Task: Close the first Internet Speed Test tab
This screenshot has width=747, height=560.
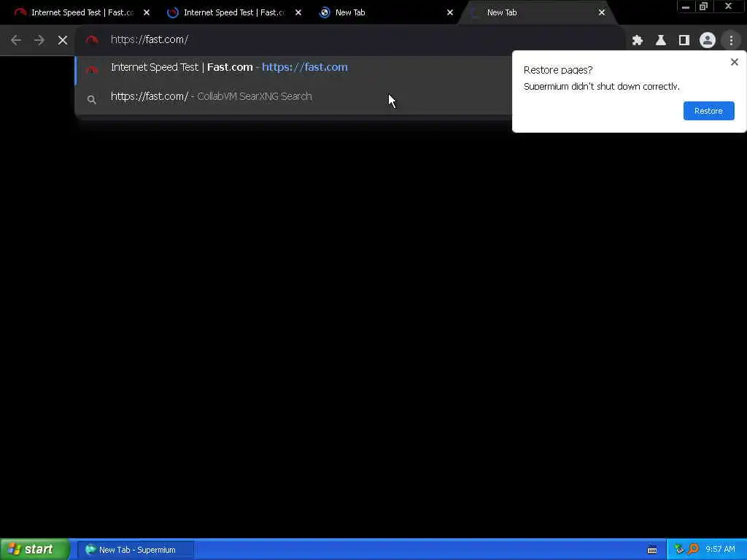Action: (147, 12)
